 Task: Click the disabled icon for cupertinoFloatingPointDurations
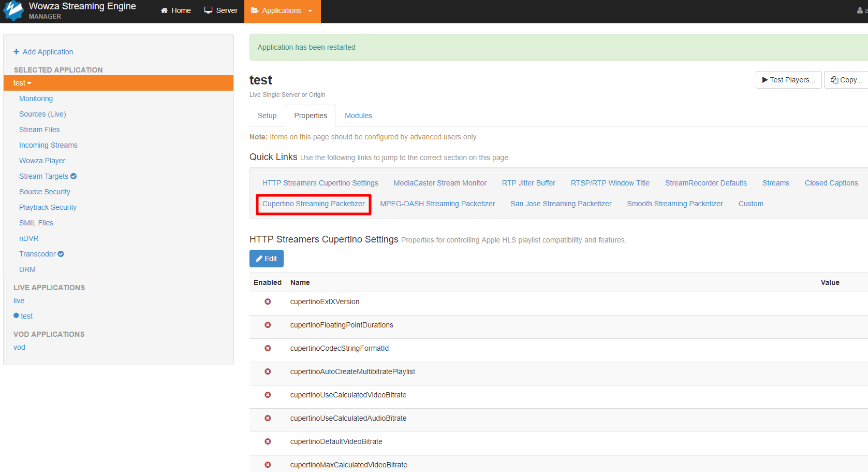268,325
